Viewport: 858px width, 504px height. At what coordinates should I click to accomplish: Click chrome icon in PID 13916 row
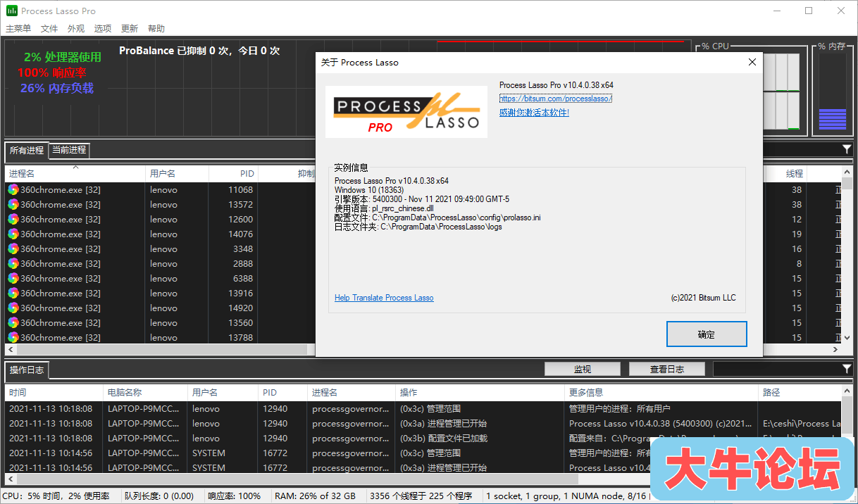tap(13, 294)
